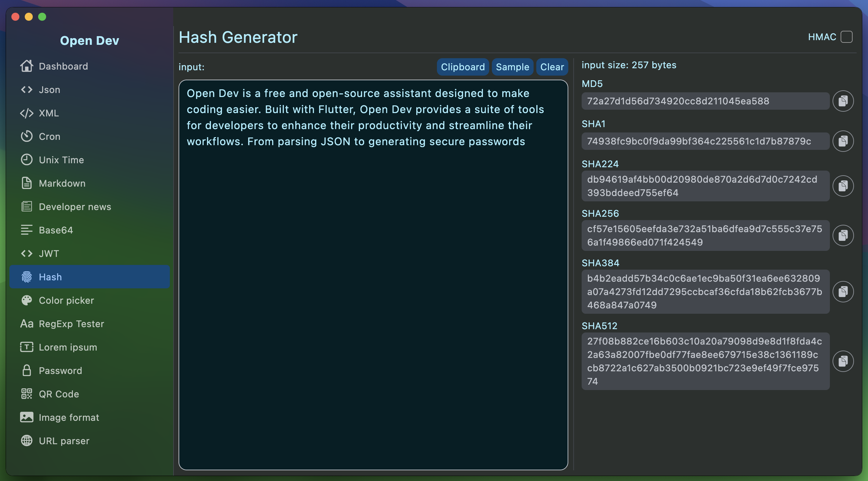This screenshot has width=868, height=481.
Task: Open the Dashboard page
Action: point(63,66)
